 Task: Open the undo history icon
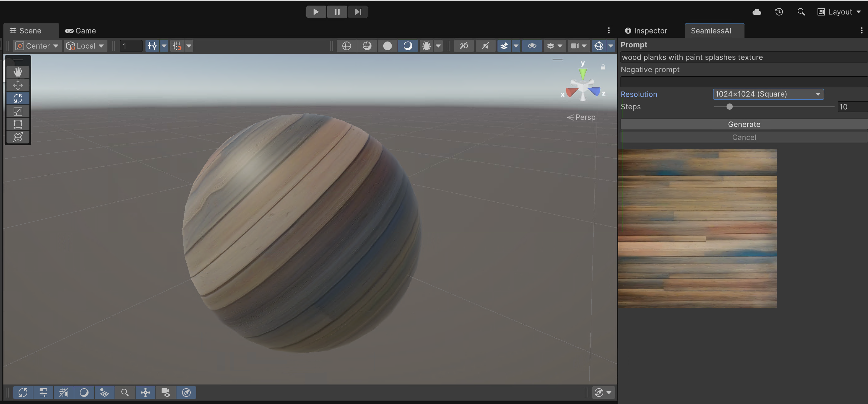click(x=779, y=12)
